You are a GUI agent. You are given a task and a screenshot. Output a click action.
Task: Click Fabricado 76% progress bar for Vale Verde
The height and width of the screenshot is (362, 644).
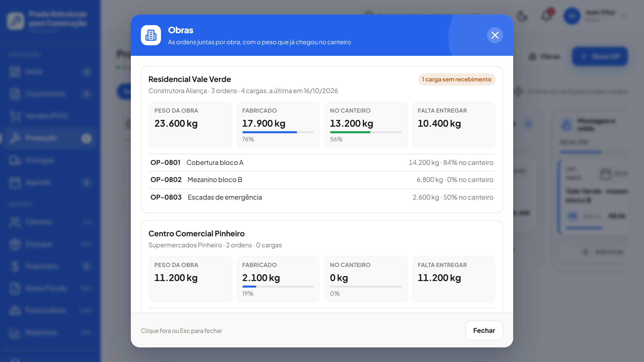tap(278, 132)
